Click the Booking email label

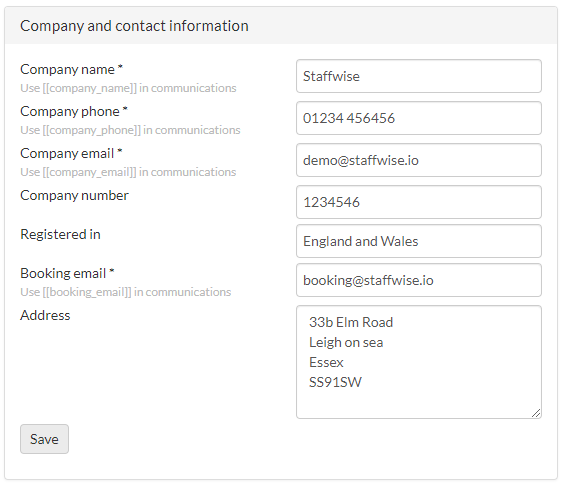67,273
